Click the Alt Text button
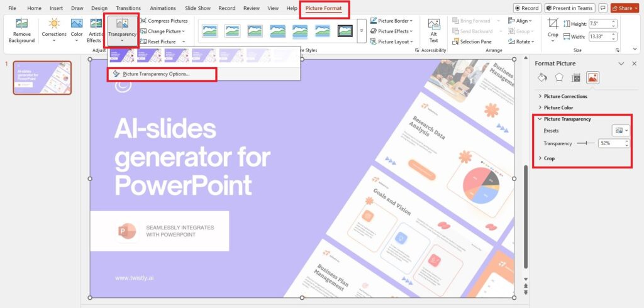Viewport: 644px width, 308px height. pos(434,30)
